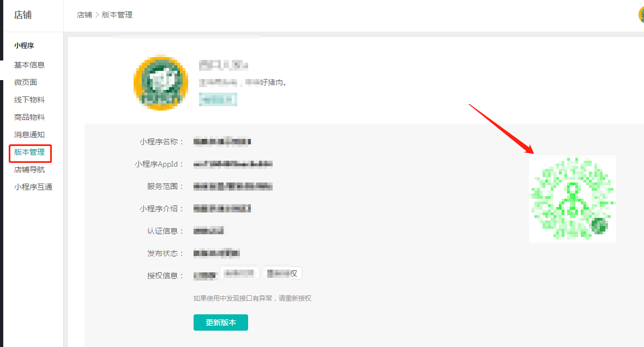Click the breadcrumb chevron separator

[x=97, y=15]
